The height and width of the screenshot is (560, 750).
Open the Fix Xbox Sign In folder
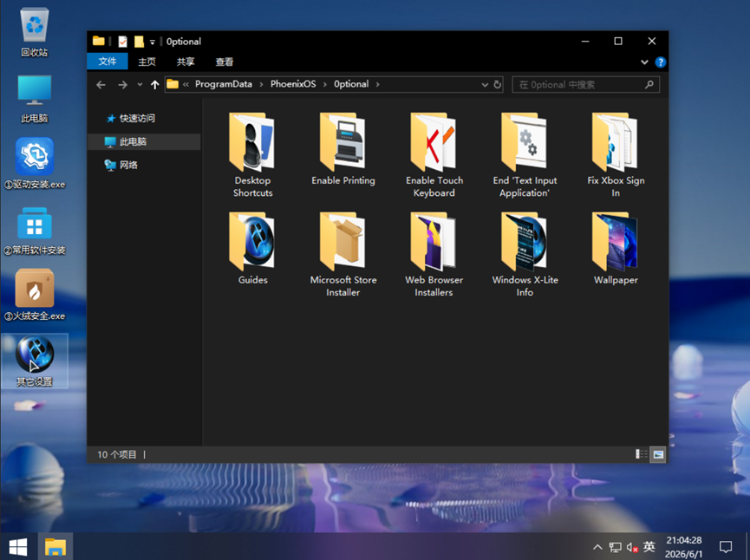tap(616, 154)
